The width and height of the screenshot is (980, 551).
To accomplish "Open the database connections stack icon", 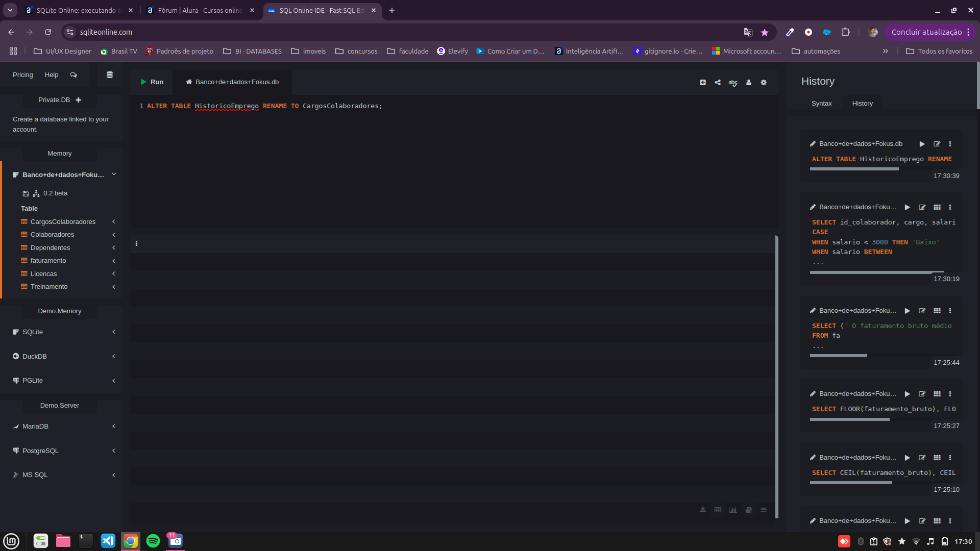I will point(109,75).
